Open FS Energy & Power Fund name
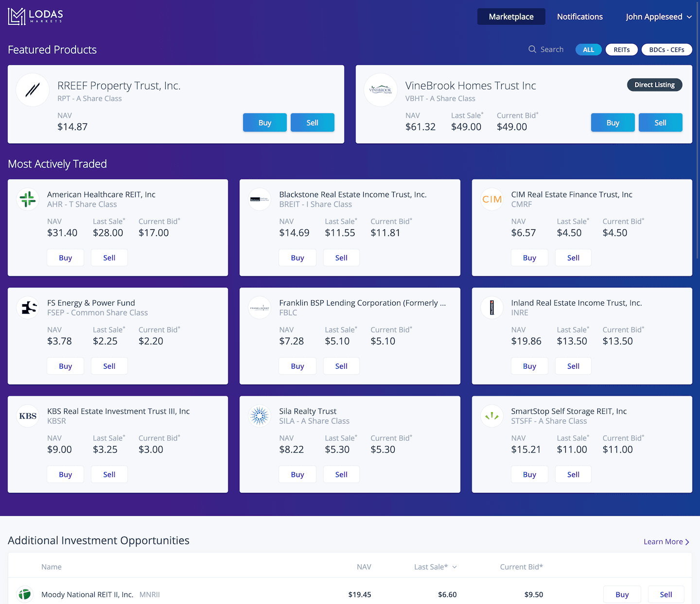Screen dimensions: 700x604 pyautogui.click(x=91, y=303)
